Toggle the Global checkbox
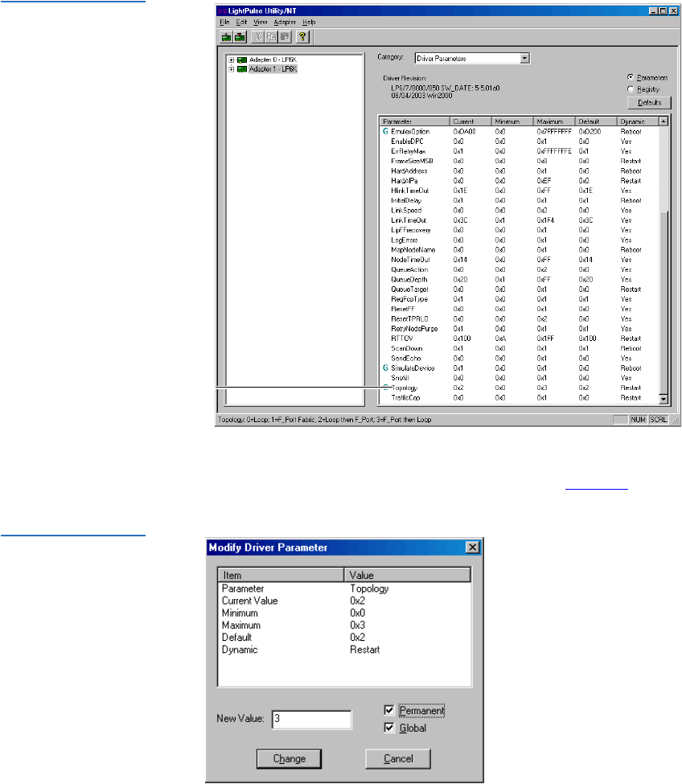Viewport: 682px width, 784px height. coord(389,728)
